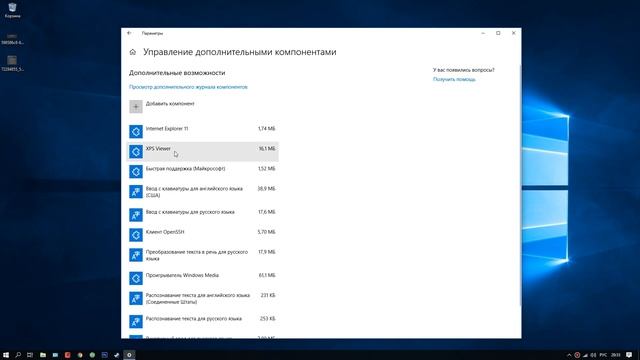Viewport: 640px width, 360px height.
Task: Click the Проигрыватель Windows Media icon
Action: [136, 278]
